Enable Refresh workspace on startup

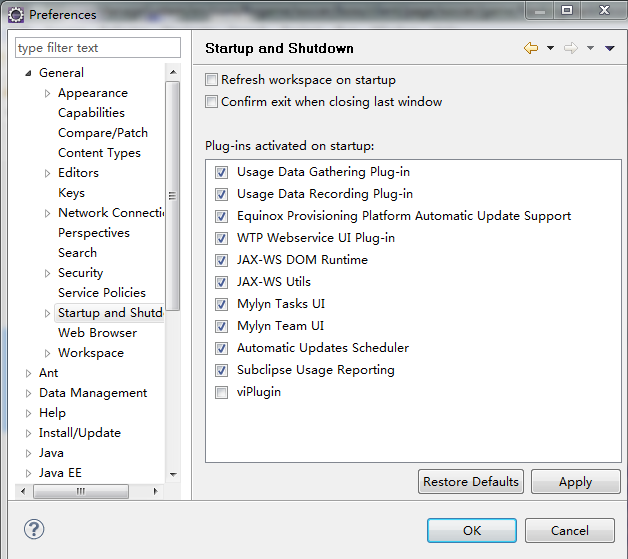click(211, 80)
